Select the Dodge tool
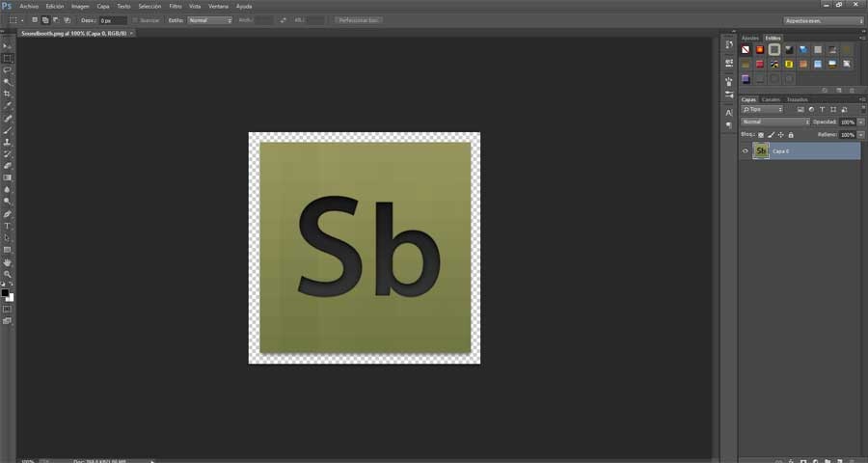 click(x=7, y=202)
